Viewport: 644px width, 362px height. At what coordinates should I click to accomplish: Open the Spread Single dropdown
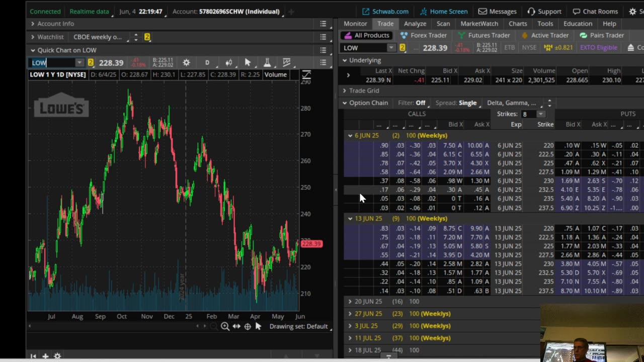(x=458, y=103)
